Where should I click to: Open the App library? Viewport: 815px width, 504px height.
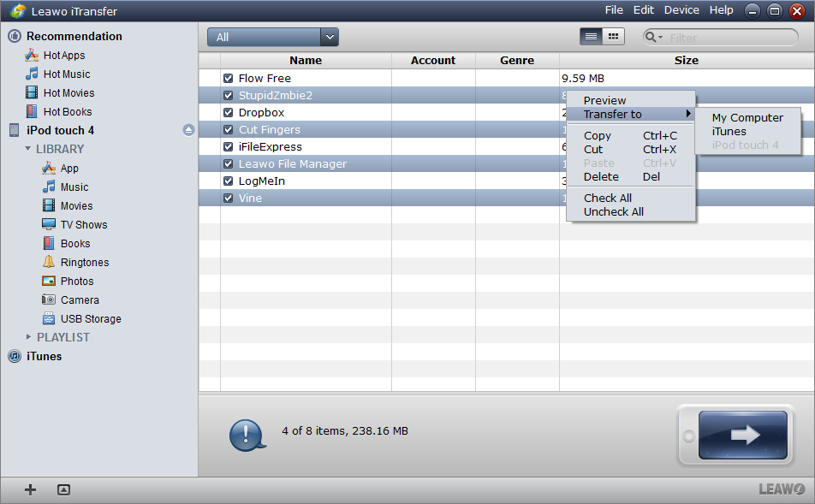coord(69,168)
